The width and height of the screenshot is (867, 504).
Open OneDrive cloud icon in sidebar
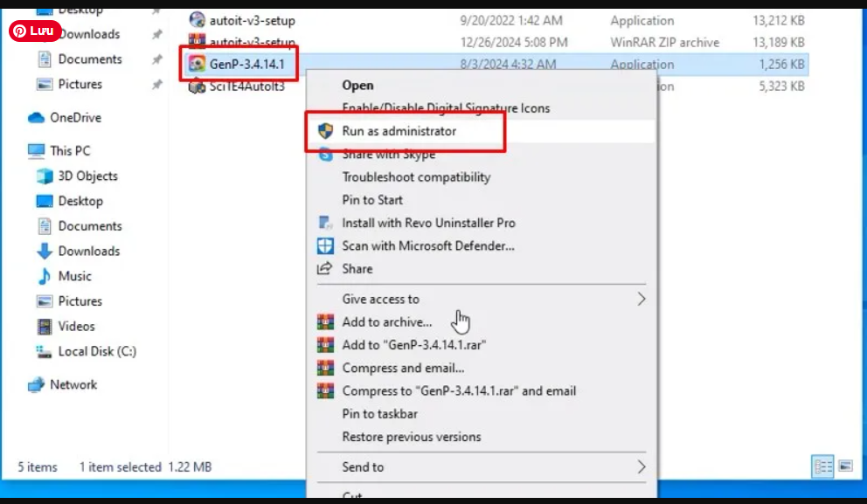[x=36, y=118]
